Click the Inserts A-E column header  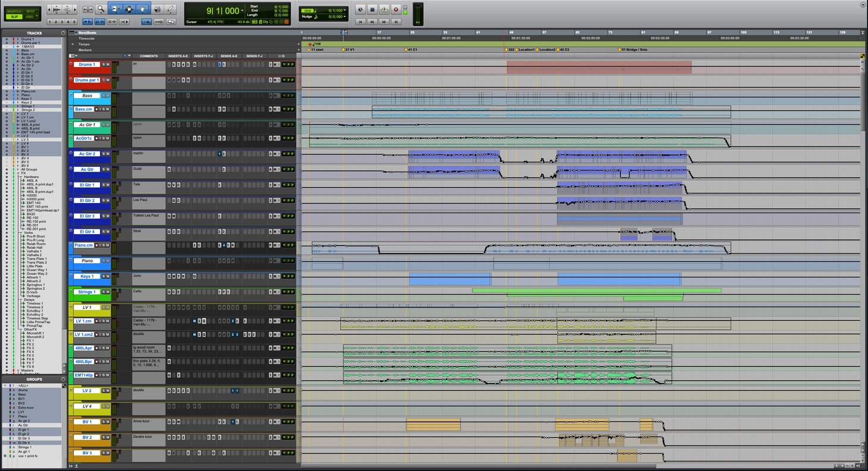pyautogui.click(x=178, y=56)
